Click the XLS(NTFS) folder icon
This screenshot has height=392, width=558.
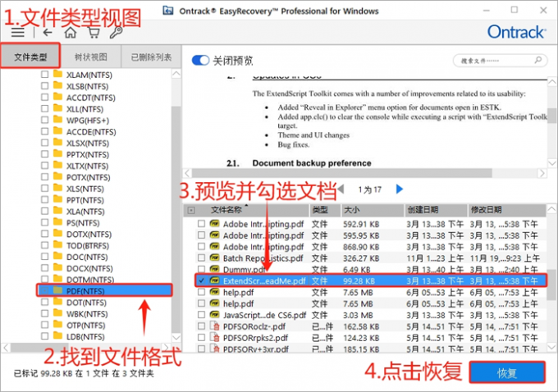57,188
